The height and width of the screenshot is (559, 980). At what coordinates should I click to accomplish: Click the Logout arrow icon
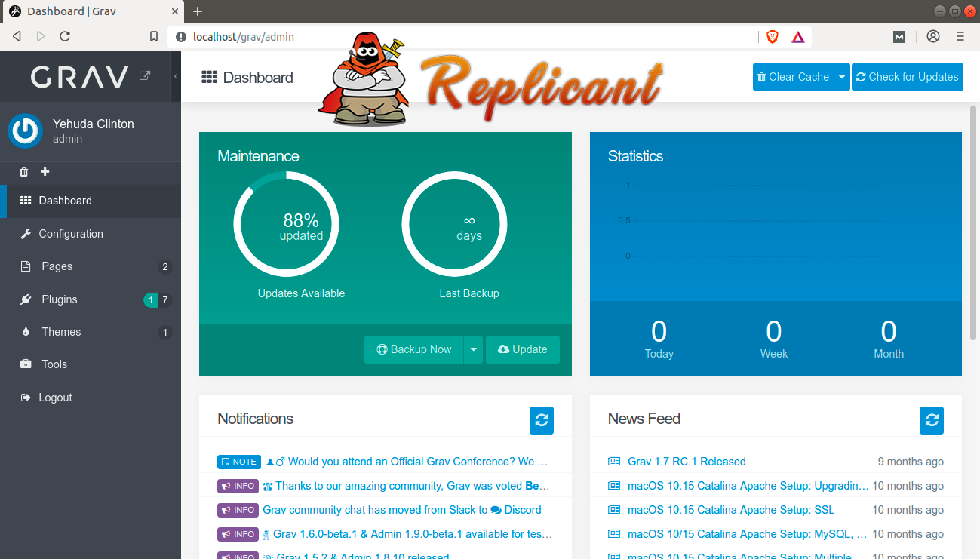point(26,398)
